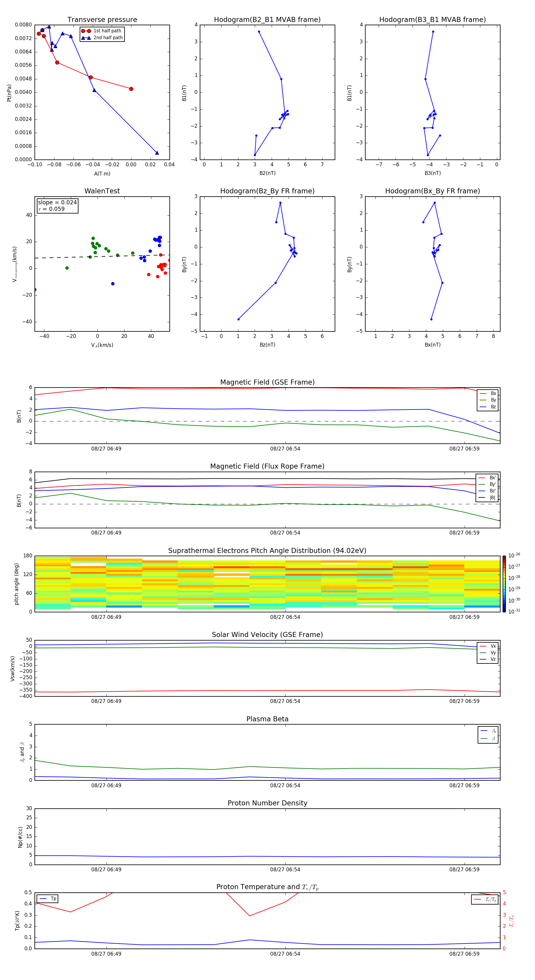
Task: Select the 'By' legend entry in GSE panel
Action: (x=488, y=400)
